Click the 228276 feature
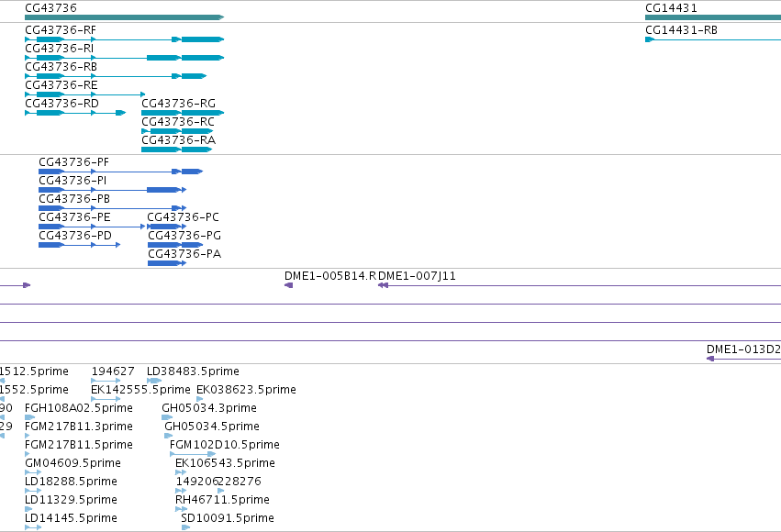This screenshot has height=532, width=781. tap(220, 492)
